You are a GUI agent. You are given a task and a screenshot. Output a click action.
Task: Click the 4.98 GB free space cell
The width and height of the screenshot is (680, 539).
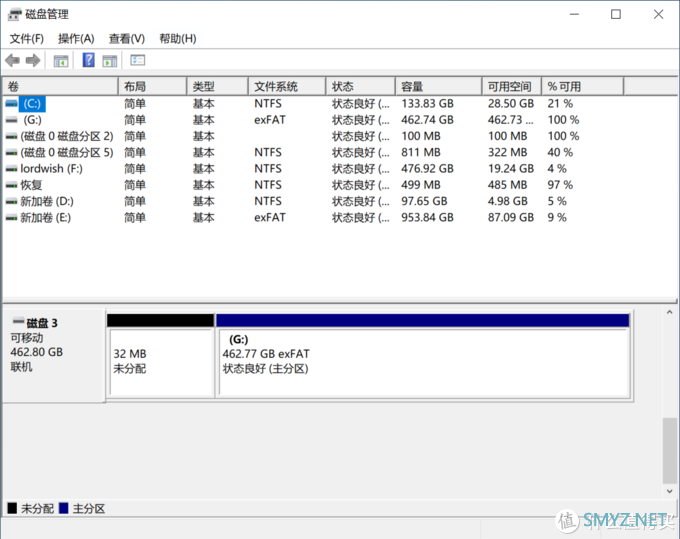pos(507,201)
